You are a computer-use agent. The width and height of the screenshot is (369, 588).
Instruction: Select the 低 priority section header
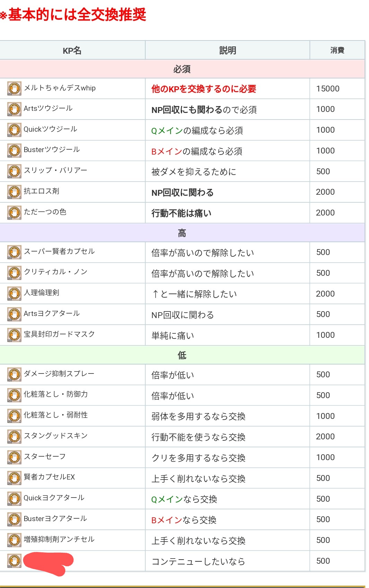tap(182, 355)
